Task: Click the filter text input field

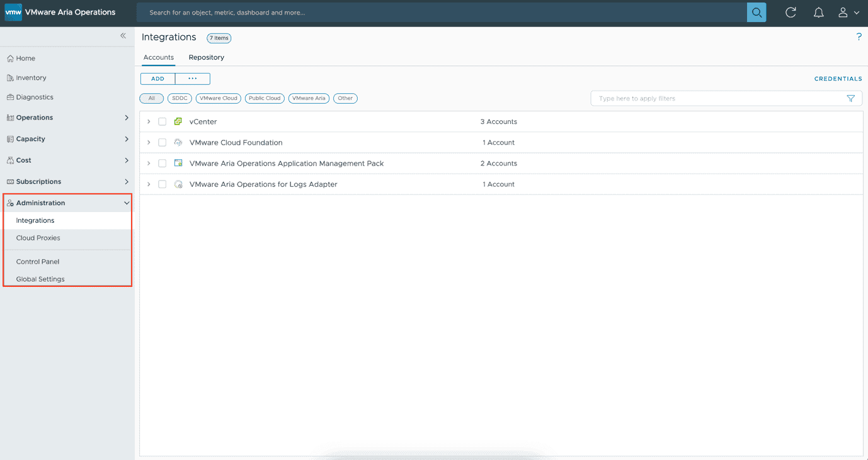Action: [718, 99]
